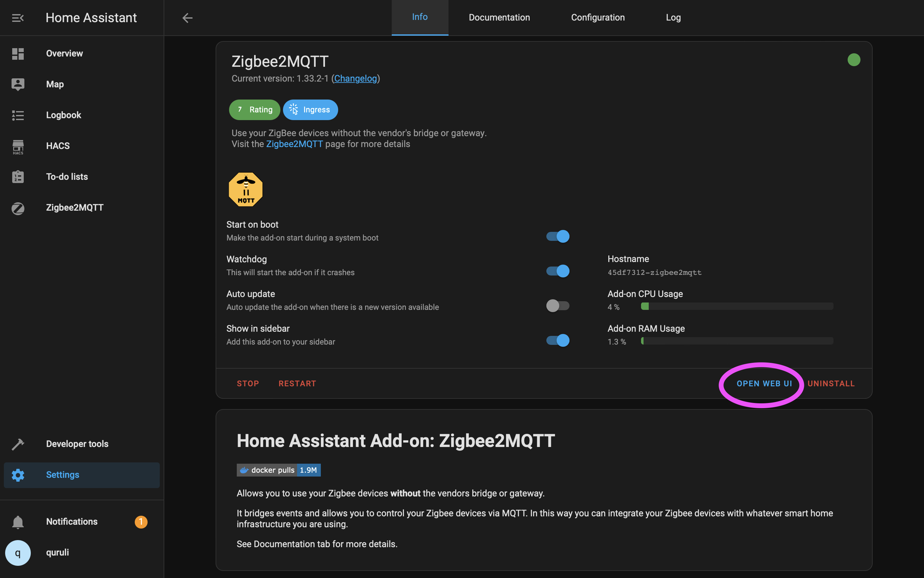
Task: Click the Settings gear icon
Action: coord(18,475)
